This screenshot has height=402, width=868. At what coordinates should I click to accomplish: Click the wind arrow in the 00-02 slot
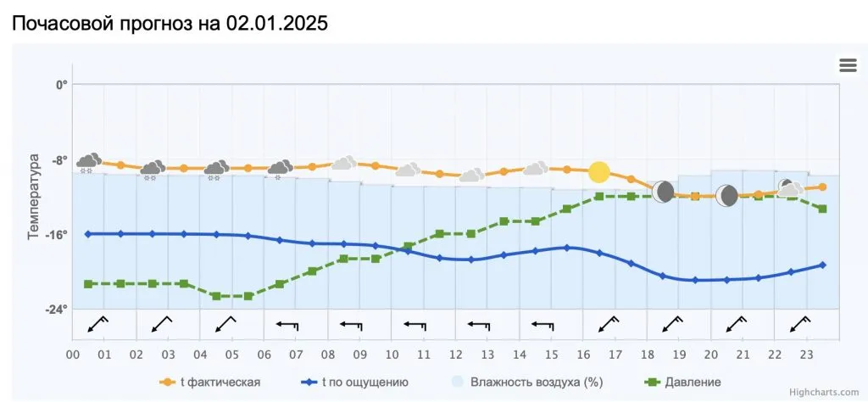click(98, 324)
